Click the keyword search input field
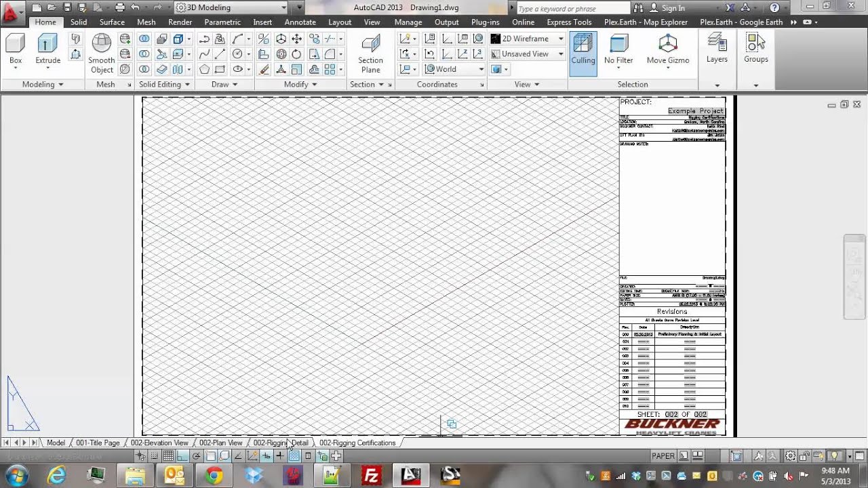 (x=573, y=8)
